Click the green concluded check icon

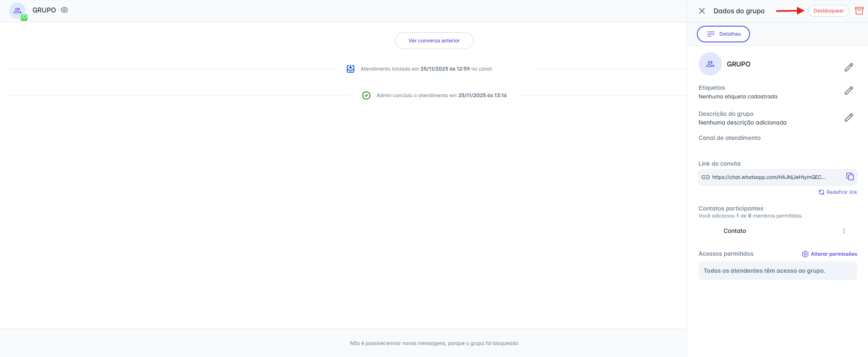click(x=366, y=95)
